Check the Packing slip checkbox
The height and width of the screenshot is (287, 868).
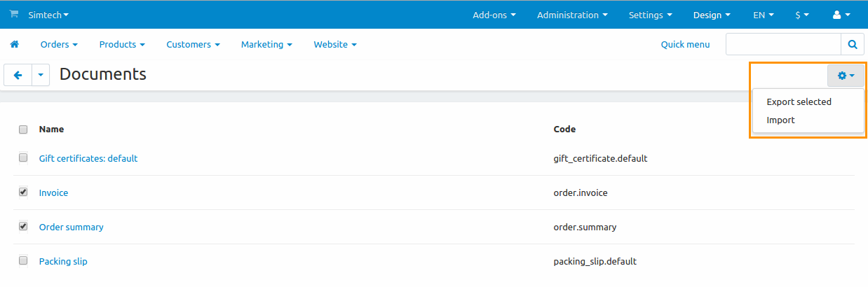click(23, 260)
